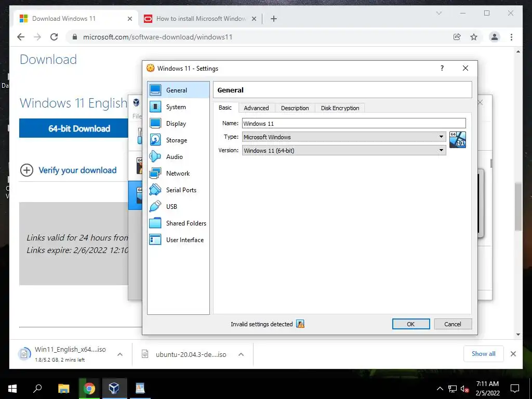The image size is (532, 399).
Task: Close the downloads bar
Action: click(513, 354)
